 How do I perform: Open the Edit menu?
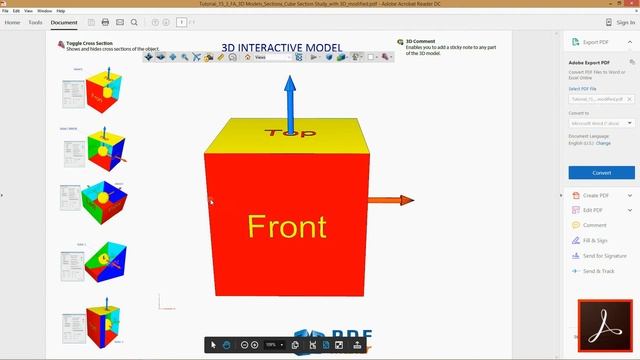tap(16, 11)
